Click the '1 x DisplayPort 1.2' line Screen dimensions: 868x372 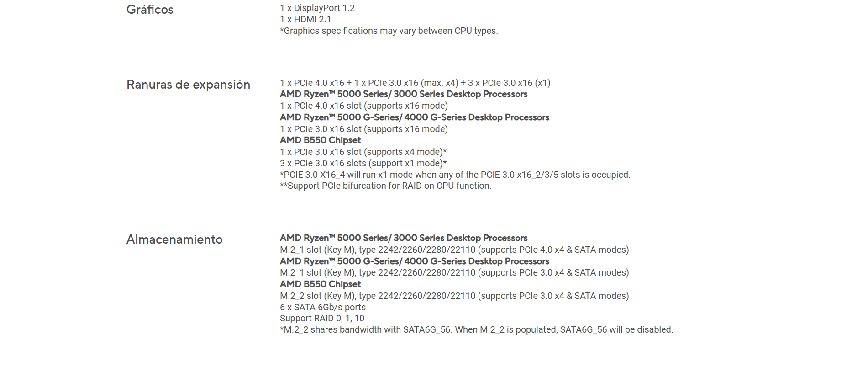tap(317, 8)
